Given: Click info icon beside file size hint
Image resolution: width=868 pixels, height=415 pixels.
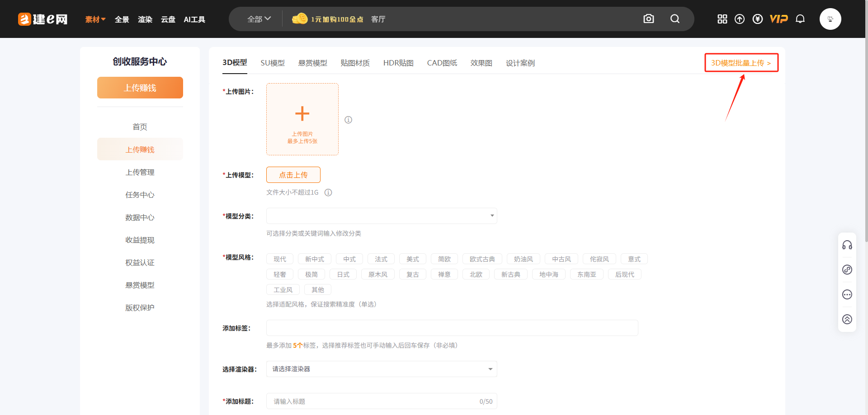Looking at the screenshot, I should (328, 192).
